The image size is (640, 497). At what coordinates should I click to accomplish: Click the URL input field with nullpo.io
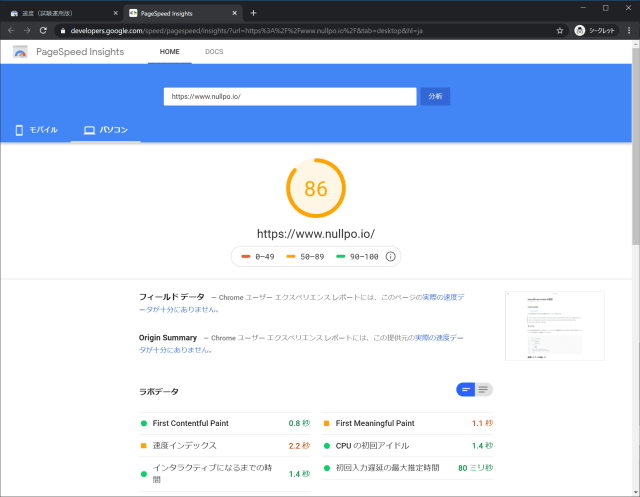(x=290, y=96)
